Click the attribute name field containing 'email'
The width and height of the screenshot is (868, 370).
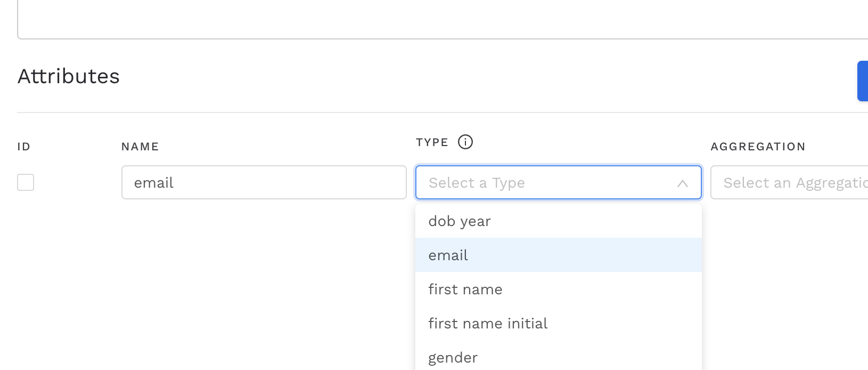tap(264, 183)
